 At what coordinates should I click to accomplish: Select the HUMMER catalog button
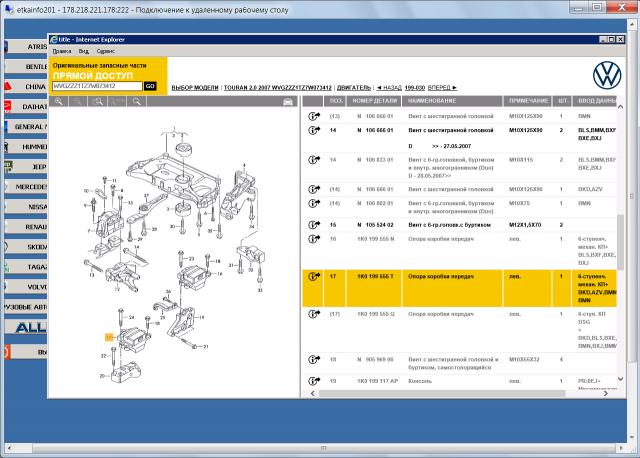[26, 147]
